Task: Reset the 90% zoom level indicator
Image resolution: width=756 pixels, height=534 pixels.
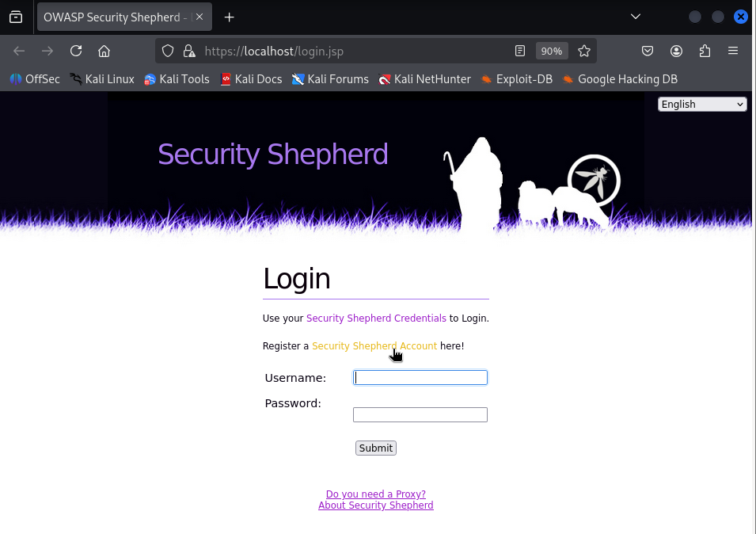Action: (x=552, y=51)
